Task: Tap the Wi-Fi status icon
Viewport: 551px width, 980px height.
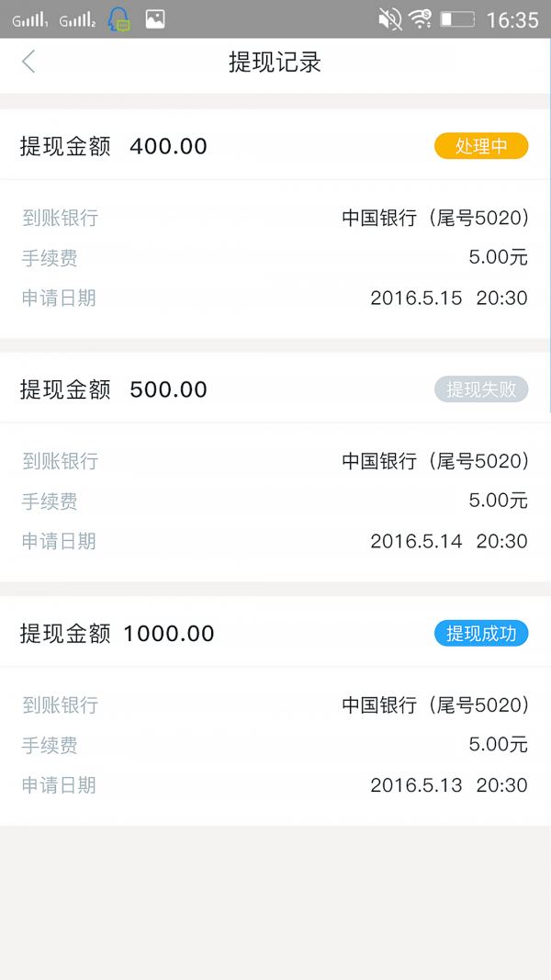Action: coord(421,19)
